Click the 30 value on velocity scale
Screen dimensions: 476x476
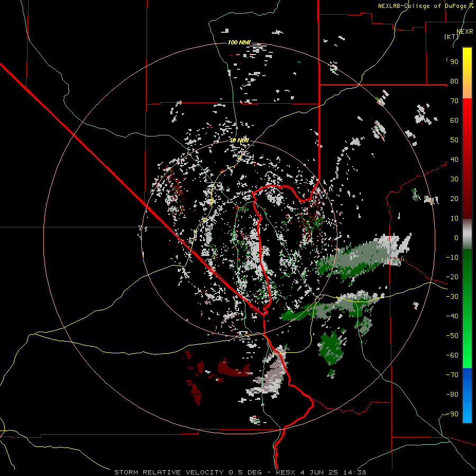454,179
